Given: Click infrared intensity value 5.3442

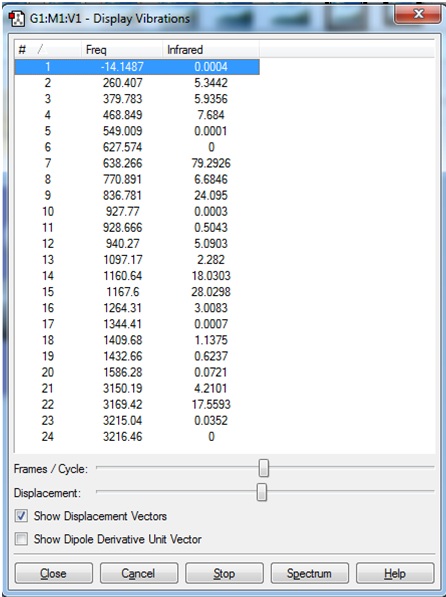Looking at the screenshot, I should click(211, 83).
